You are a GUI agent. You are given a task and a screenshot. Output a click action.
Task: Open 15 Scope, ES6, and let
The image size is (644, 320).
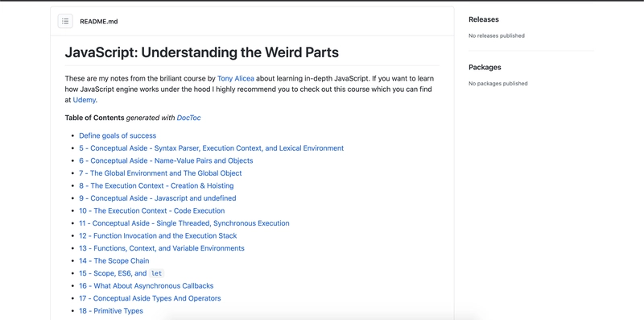click(122, 273)
